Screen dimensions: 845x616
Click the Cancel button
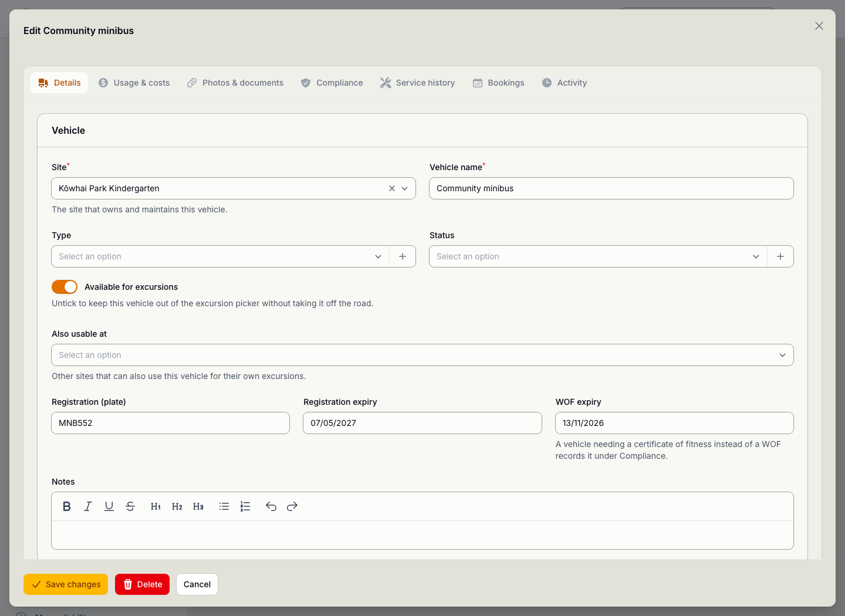click(197, 584)
